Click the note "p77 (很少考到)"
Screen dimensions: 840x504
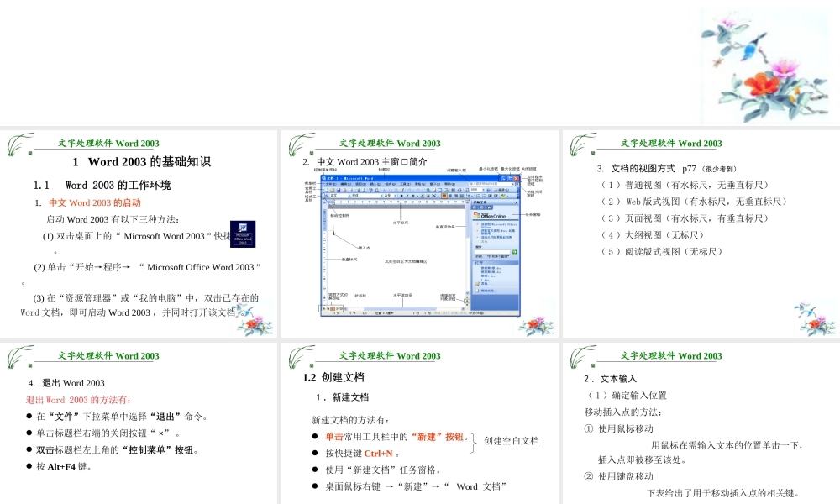(709, 169)
